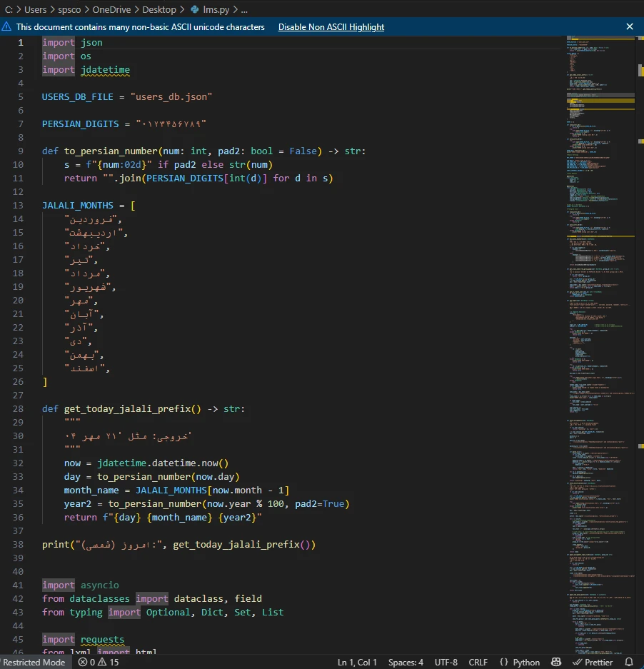Close the non-ASCII unicode warning banner
644x669 pixels.
pyautogui.click(x=629, y=27)
